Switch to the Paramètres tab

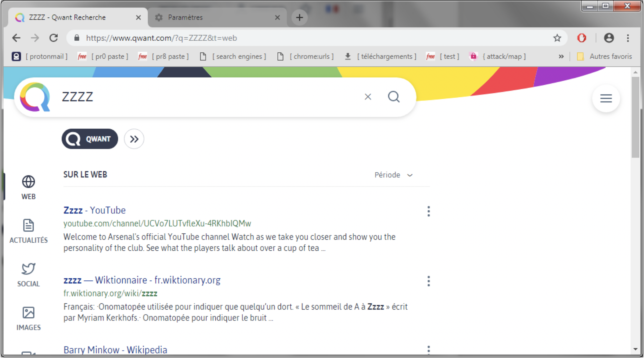[x=217, y=17]
